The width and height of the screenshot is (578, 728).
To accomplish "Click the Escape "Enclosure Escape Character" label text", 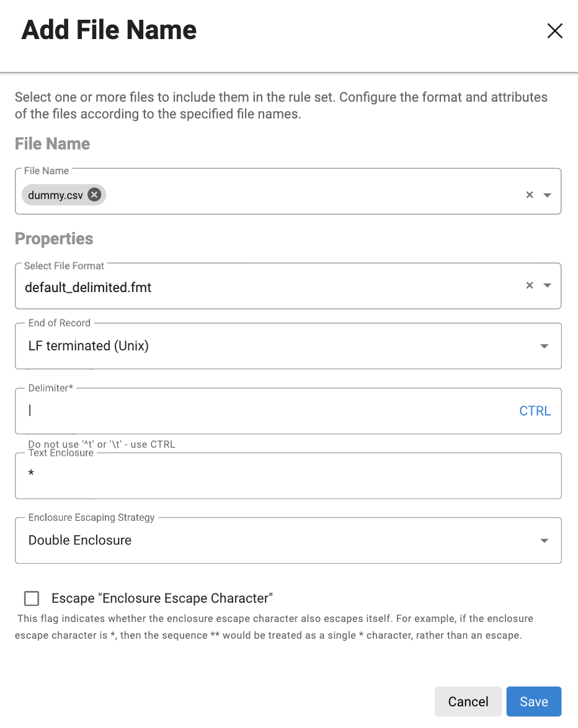I will pos(162,598).
